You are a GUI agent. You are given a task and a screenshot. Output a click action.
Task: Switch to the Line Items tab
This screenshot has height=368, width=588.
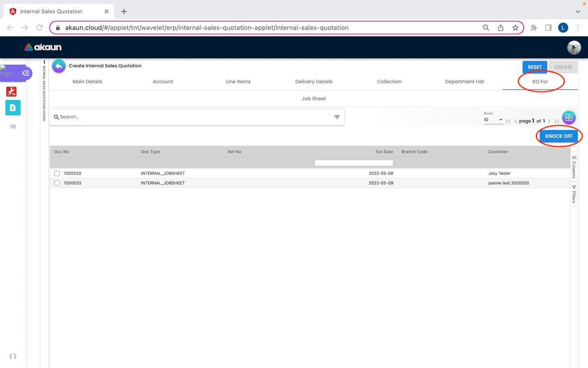238,82
